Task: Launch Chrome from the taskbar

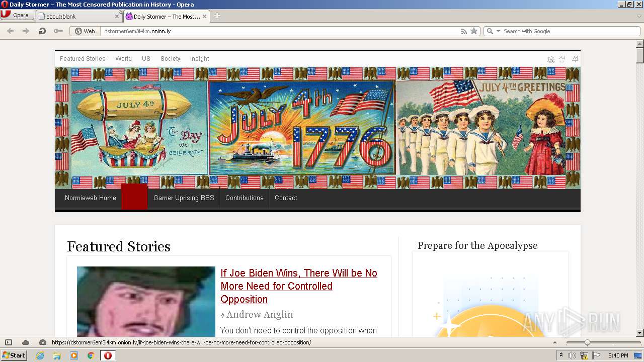Action: click(91, 355)
